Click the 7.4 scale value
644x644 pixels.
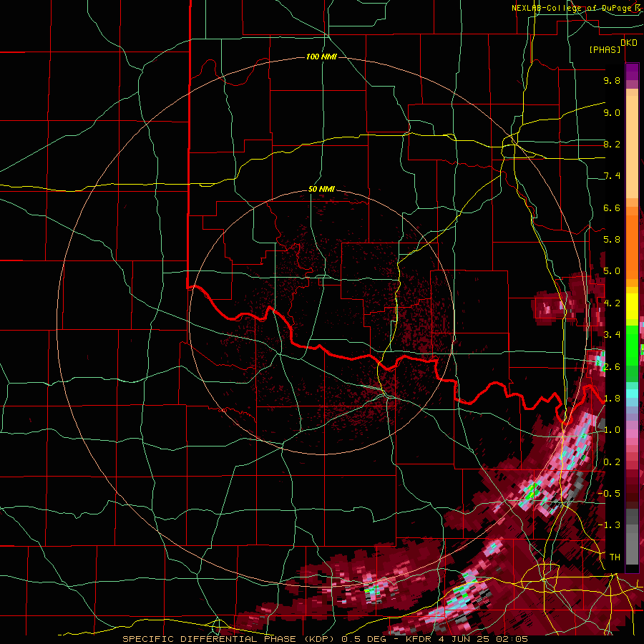point(612,176)
